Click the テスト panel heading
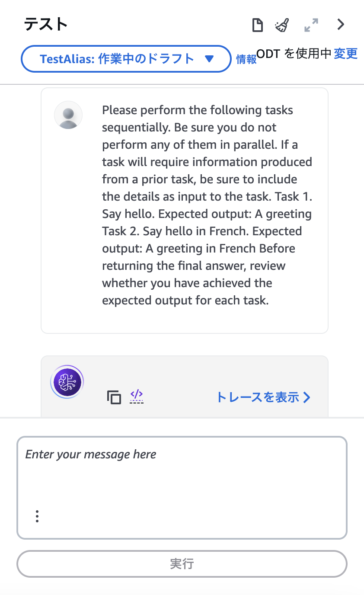The height and width of the screenshot is (595, 364). pos(46,24)
